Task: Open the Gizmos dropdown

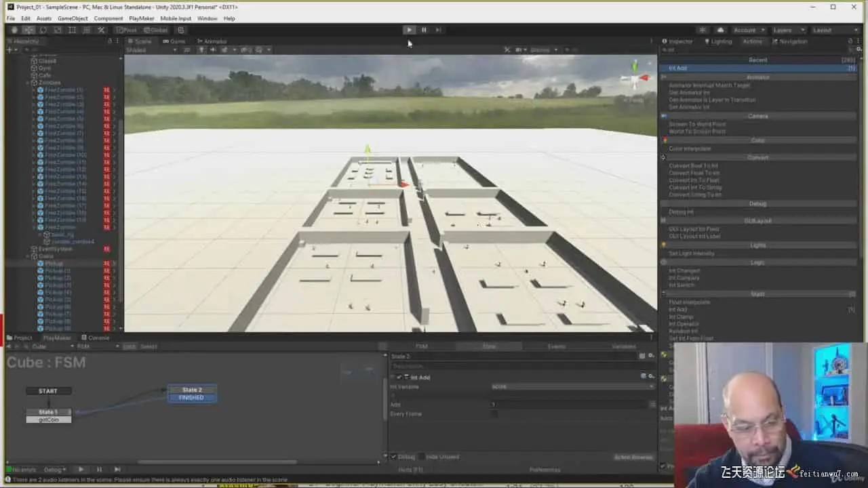Action: click(x=543, y=49)
